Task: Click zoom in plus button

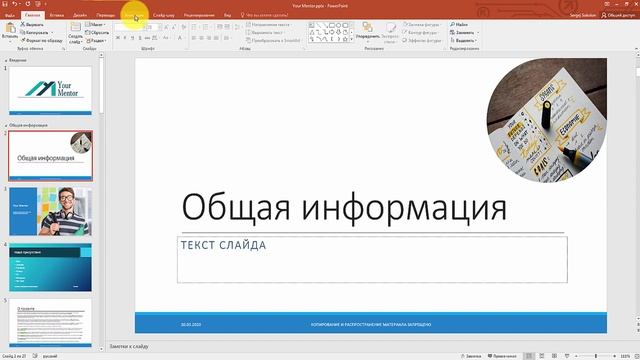Action: click(x=614, y=356)
